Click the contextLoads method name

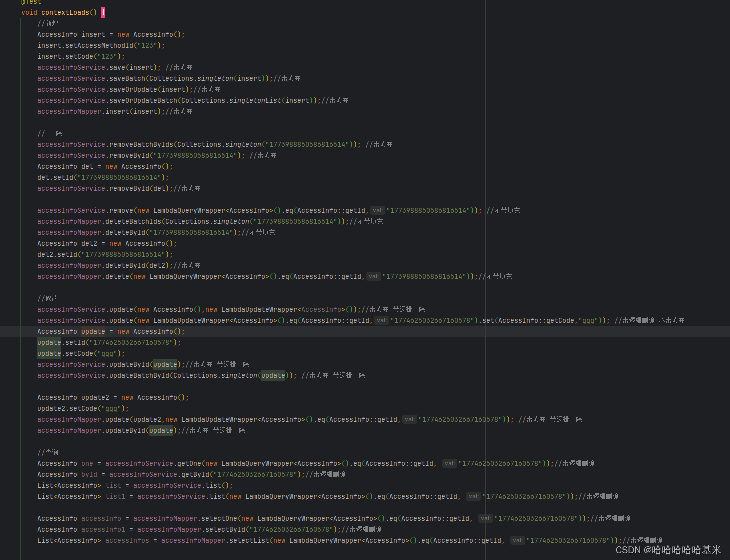click(65, 12)
